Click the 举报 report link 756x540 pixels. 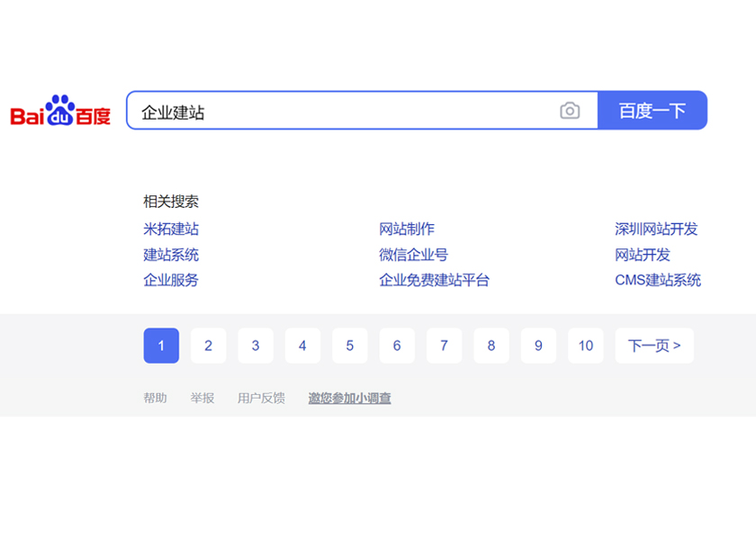pos(203,397)
